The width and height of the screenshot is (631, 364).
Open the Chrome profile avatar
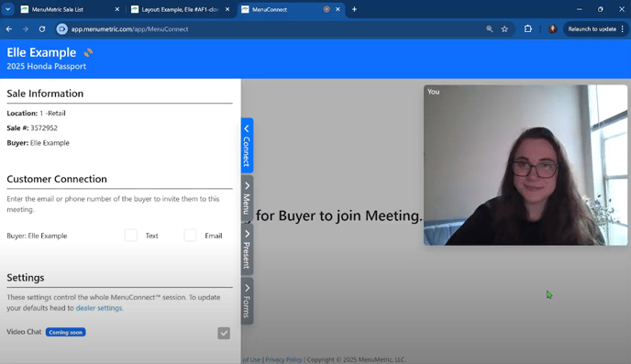tap(552, 29)
